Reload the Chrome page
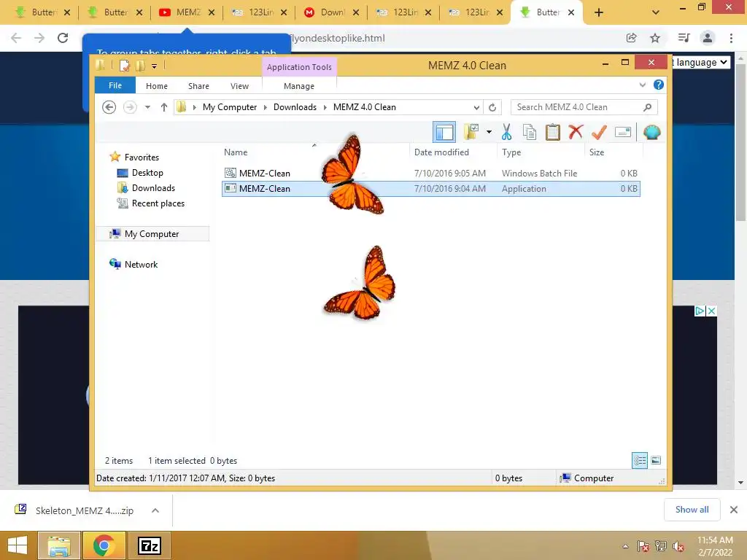The width and height of the screenshot is (747, 560). coord(63,38)
